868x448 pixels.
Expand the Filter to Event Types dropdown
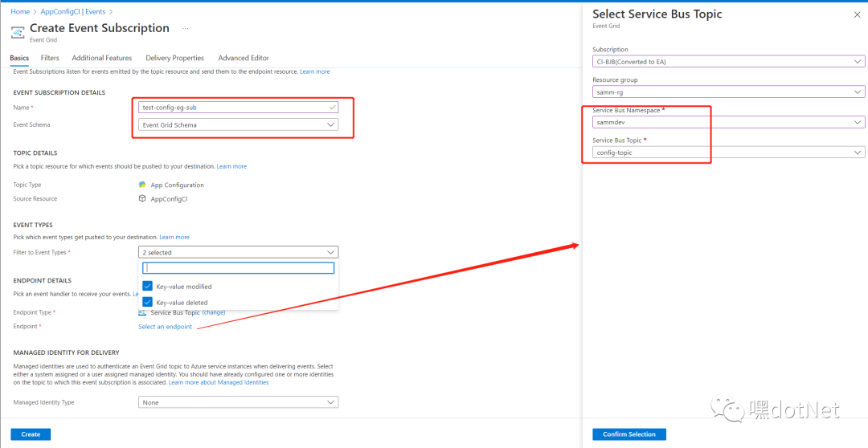tap(238, 252)
